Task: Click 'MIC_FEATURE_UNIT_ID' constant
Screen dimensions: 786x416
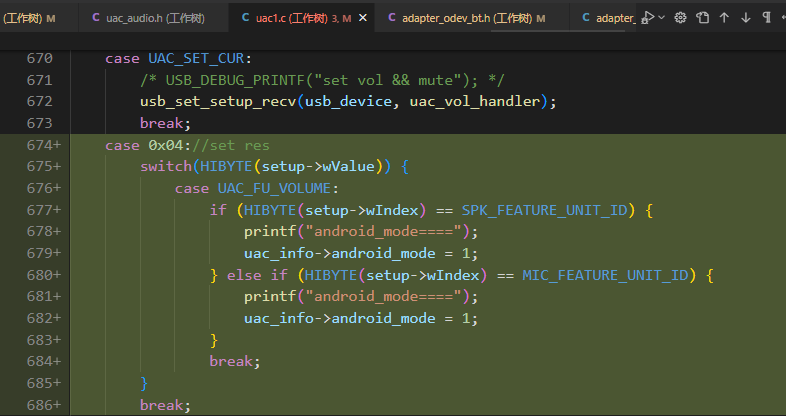Action: [x=605, y=275]
